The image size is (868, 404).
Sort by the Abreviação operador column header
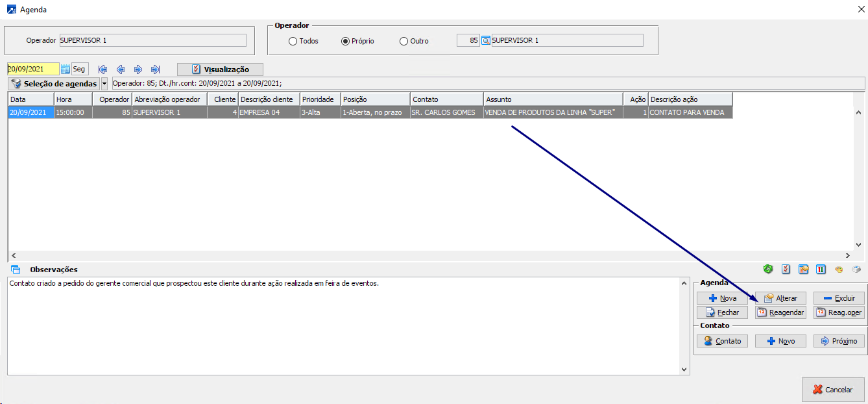(169, 99)
